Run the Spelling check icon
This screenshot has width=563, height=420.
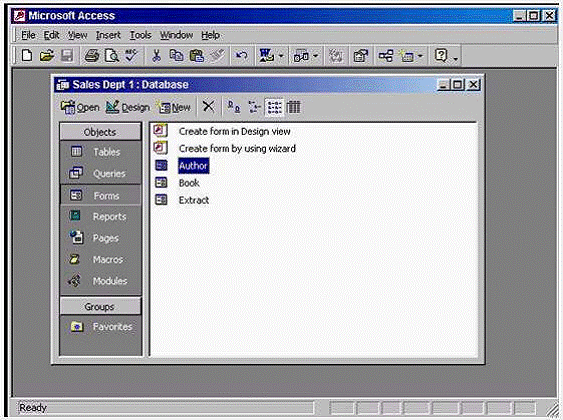(x=131, y=56)
